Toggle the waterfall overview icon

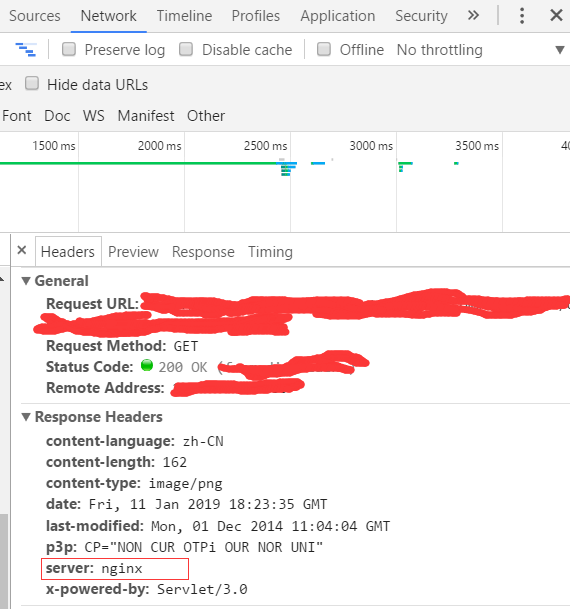(x=26, y=50)
